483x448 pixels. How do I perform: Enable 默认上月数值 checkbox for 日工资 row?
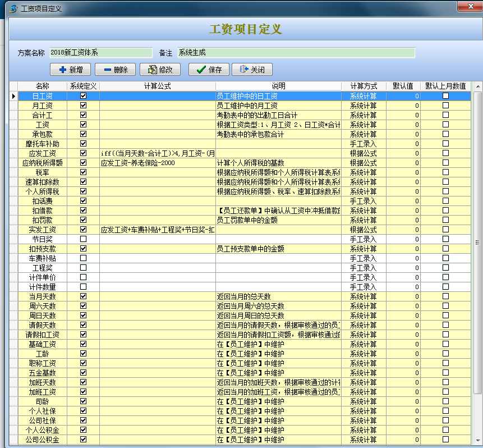tap(445, 96)
